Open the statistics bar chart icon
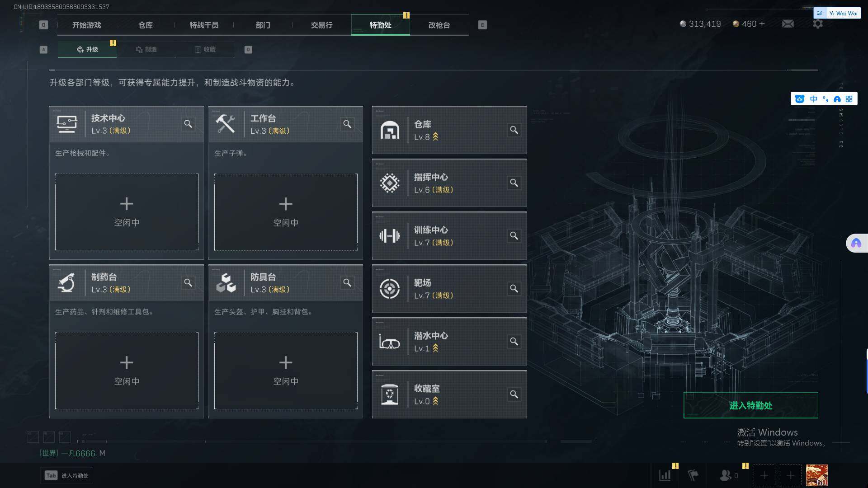Image resolution: width=868 pixels, height=488 pixels. pyautogui.click(x=665, y=475)
